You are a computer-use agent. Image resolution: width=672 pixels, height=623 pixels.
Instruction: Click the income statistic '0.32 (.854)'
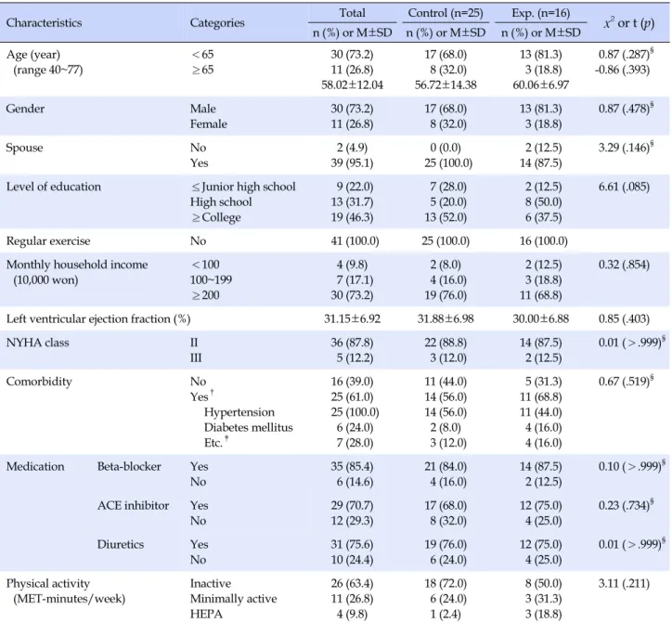624,265
